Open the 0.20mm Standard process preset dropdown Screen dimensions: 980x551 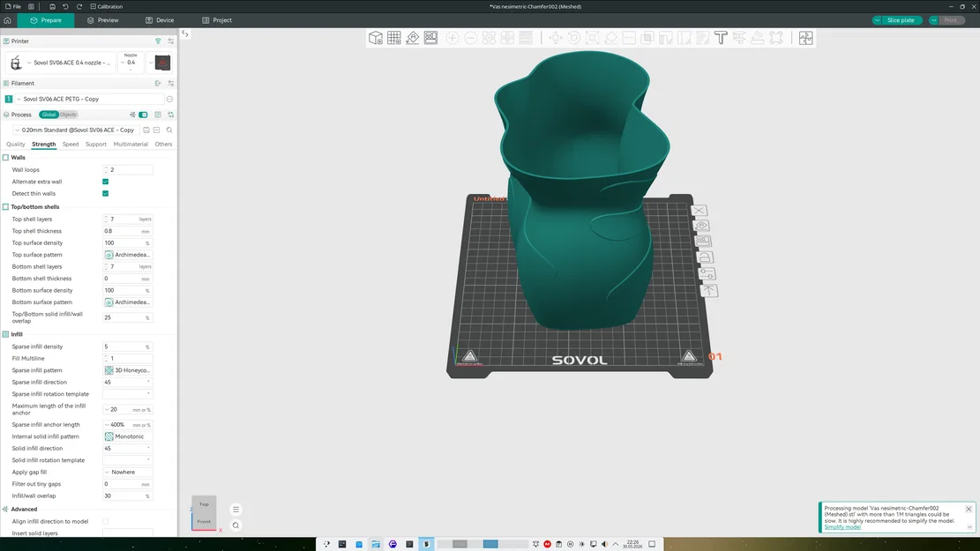coord(76,130)
